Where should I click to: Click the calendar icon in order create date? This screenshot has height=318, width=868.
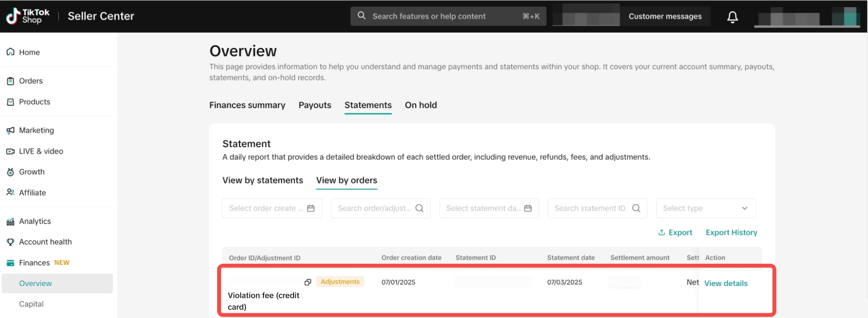tap(311, 208)
